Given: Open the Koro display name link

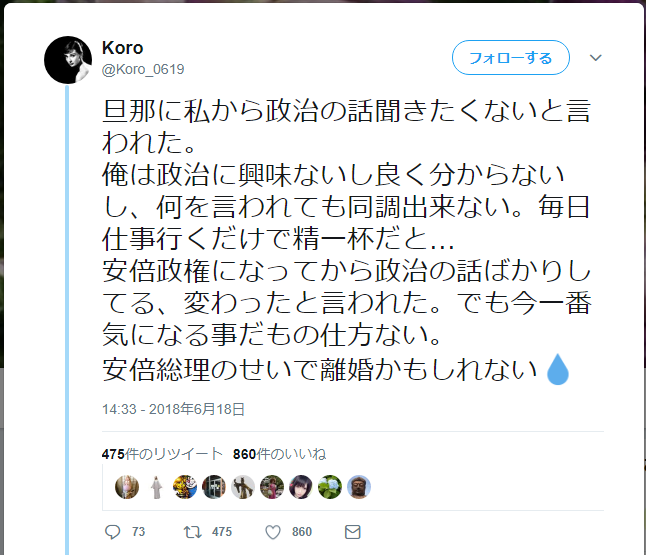Looking at the screenshot, I should pyautogui.click(x=122, y=48).
